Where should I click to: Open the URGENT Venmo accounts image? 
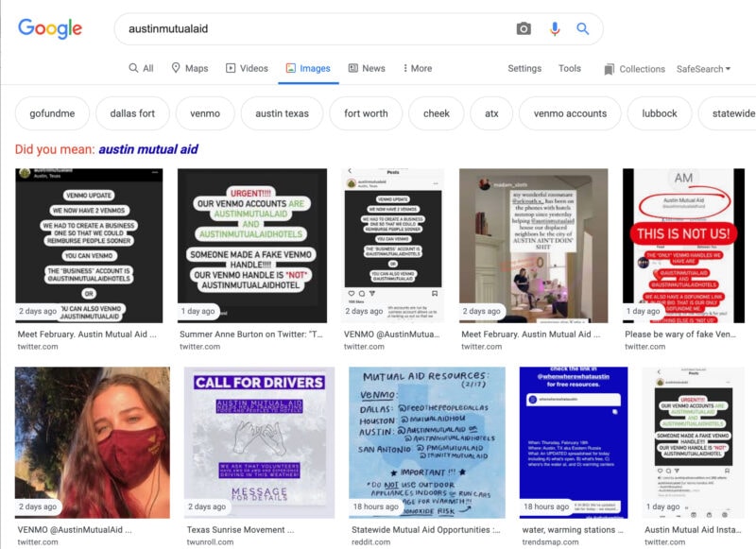click(x=252, y=246)
